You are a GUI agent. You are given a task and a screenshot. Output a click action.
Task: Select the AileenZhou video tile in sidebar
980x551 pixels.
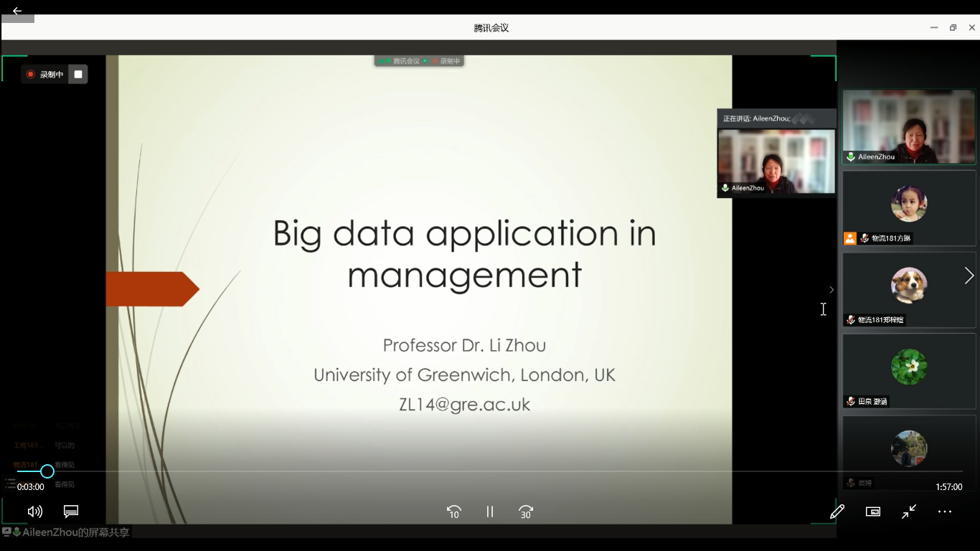coord(909,127)
